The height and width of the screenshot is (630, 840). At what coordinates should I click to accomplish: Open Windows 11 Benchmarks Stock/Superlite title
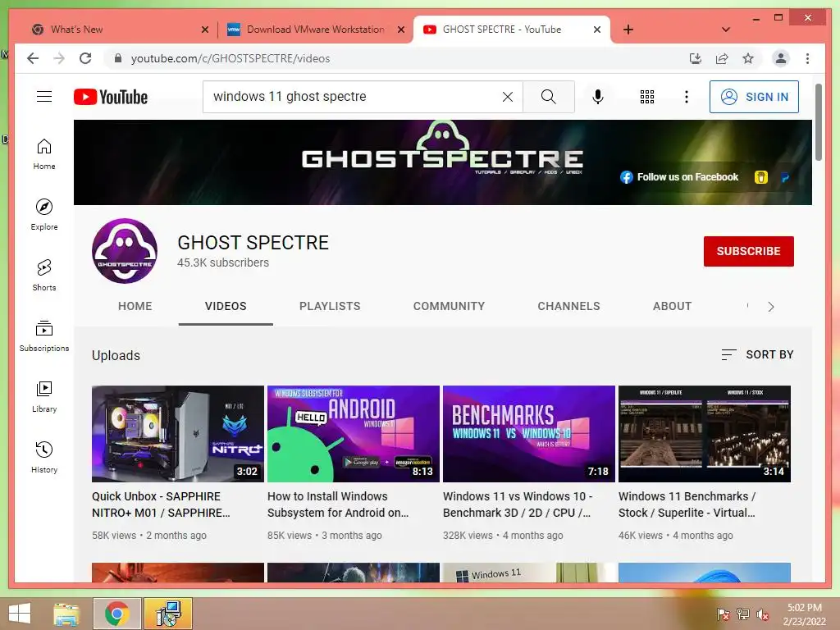click(x=687, y=504)
